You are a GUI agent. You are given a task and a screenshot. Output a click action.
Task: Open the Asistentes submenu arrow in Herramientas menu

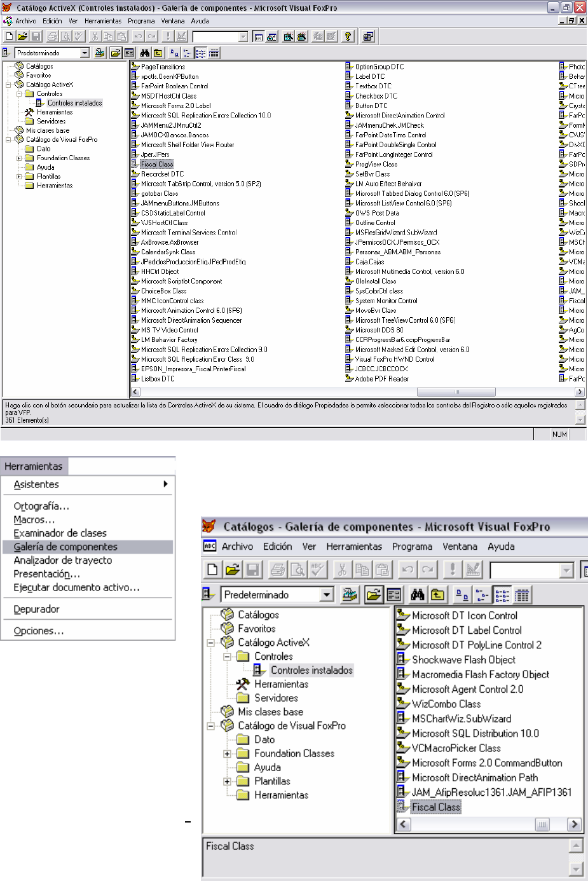[165, 484]
